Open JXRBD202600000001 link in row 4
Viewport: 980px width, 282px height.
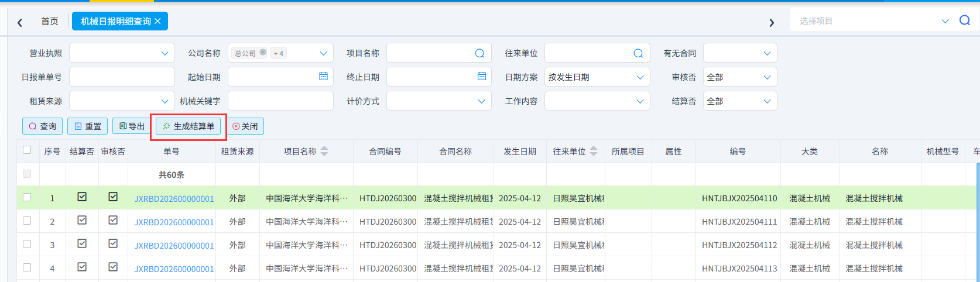click(x=174, y=269)
